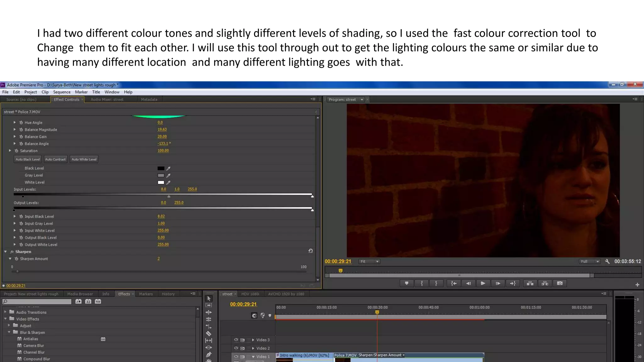This screenshot has height=362, width=644.
Task: Expand Balance Magnitude property
Action: tap(14, 129)
